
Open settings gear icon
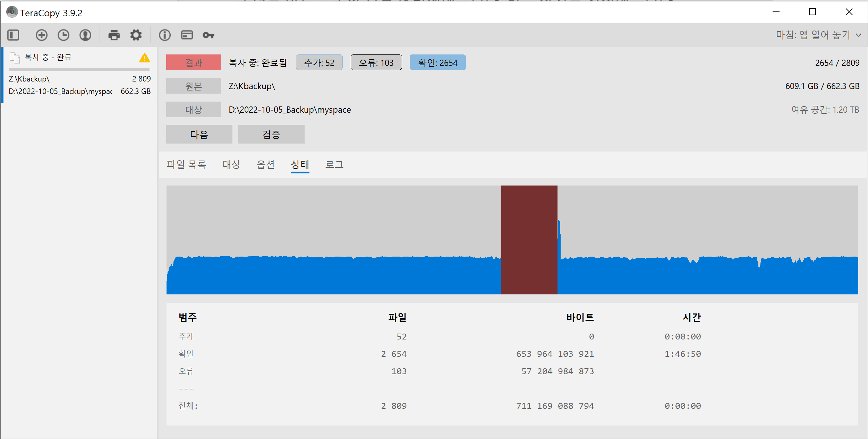[x=136, y=35]
